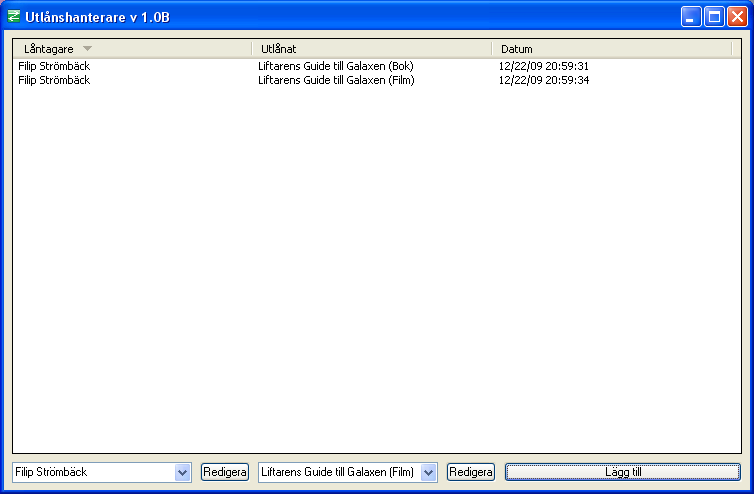Click the borrower combo box text field
754x494 pixels.
point(92,472)
